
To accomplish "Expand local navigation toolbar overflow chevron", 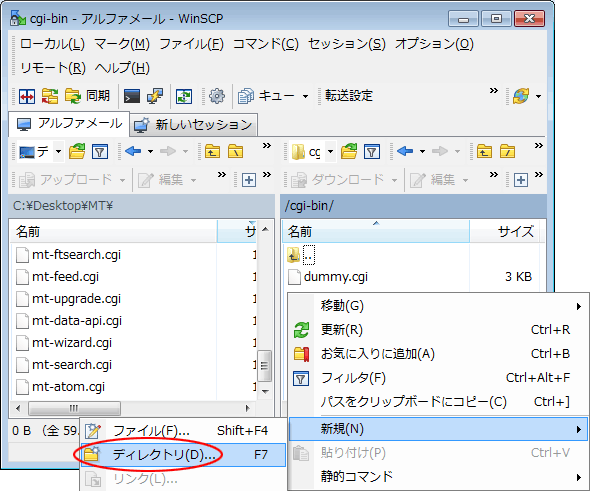I will click(x=267, y=146).
